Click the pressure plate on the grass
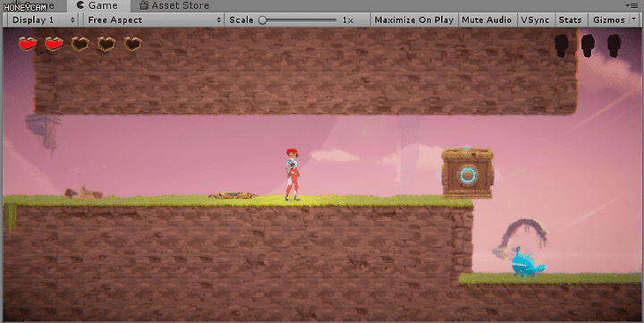 (233, 195)
